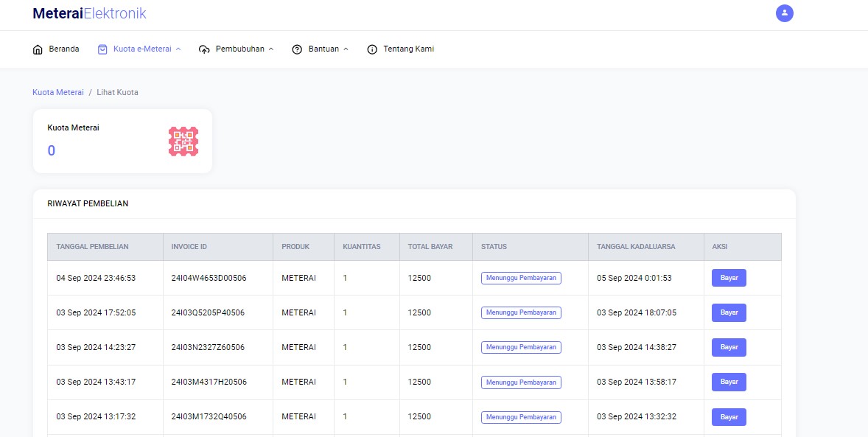Viewport: 868px width, 437px height.
Task: Expand the Pembubuhan dropdown chevron
Action: click(271, 49)
